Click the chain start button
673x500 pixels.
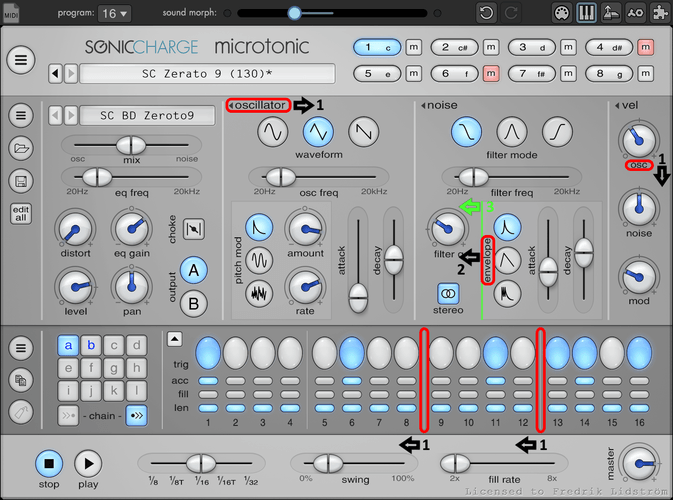point(68,415)
